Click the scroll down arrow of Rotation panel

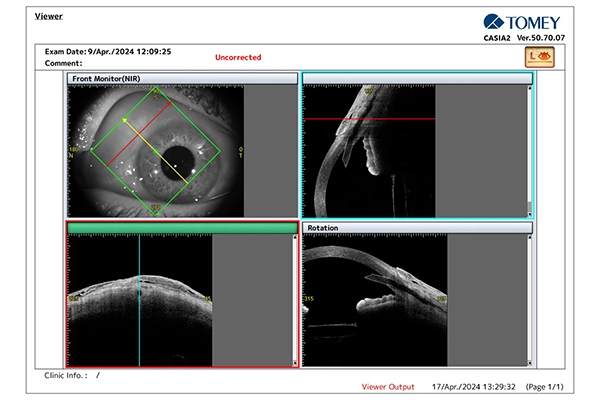(x=530, y=363)
